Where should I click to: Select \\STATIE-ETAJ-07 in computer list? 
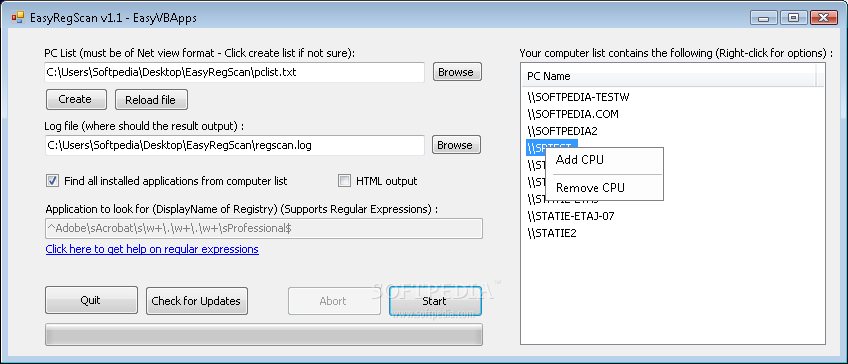pyautogui.click(x=571, y=216)
